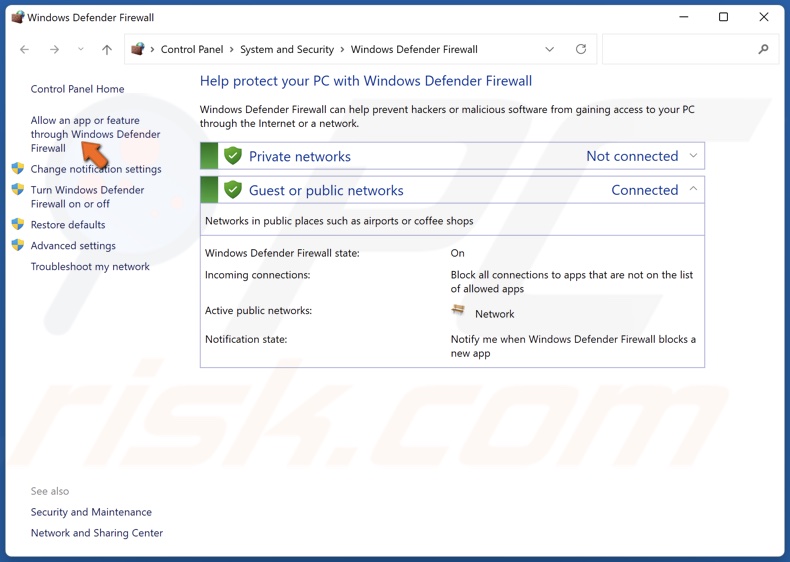The width and height of the screenshot is (790, 562).
Task: Click 'Windows Defender Firewall state:' label
Action: point(282,253)
